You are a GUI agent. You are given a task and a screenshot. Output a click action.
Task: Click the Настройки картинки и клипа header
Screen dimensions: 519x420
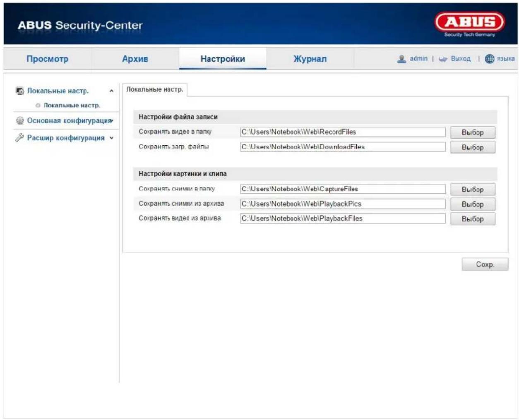(x=183, y=174)
